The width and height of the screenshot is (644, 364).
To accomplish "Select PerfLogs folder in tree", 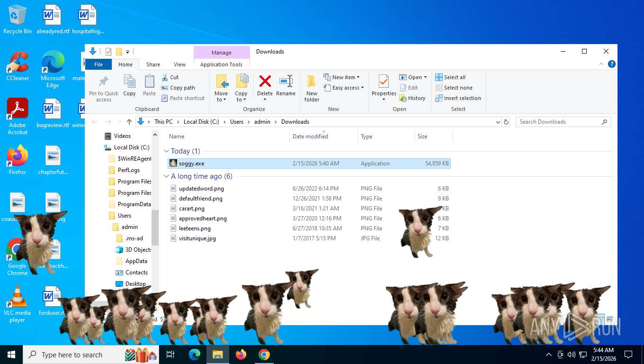I will coord(129,170).
